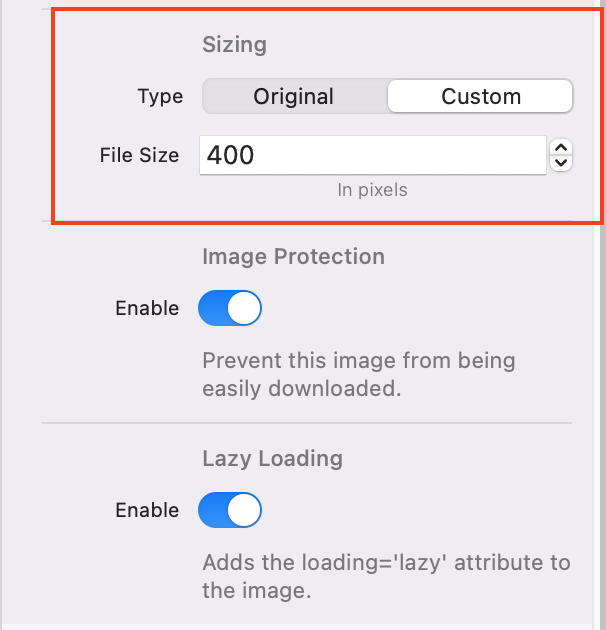The image size is (606, 630).
Task: Click the Type label
Action: pyautogui.click(x=160, y=97)
